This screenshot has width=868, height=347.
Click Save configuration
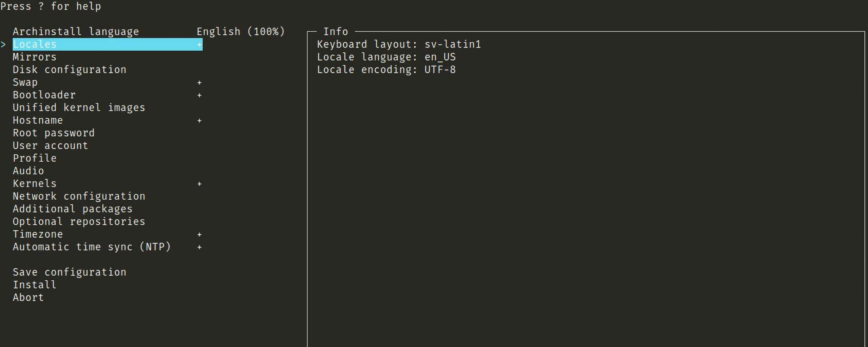point(70,272)
